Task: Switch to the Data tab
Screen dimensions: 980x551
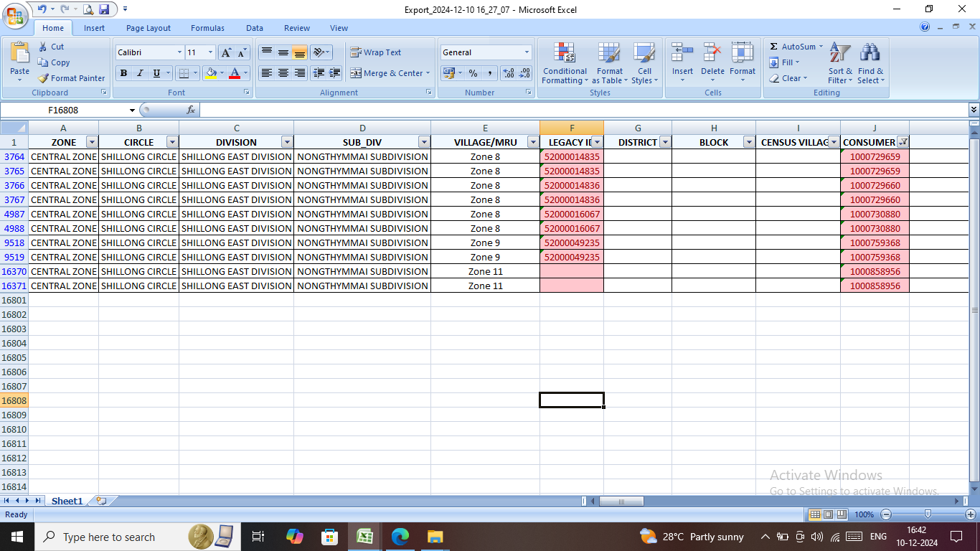Action: click(x=255, y=28)
